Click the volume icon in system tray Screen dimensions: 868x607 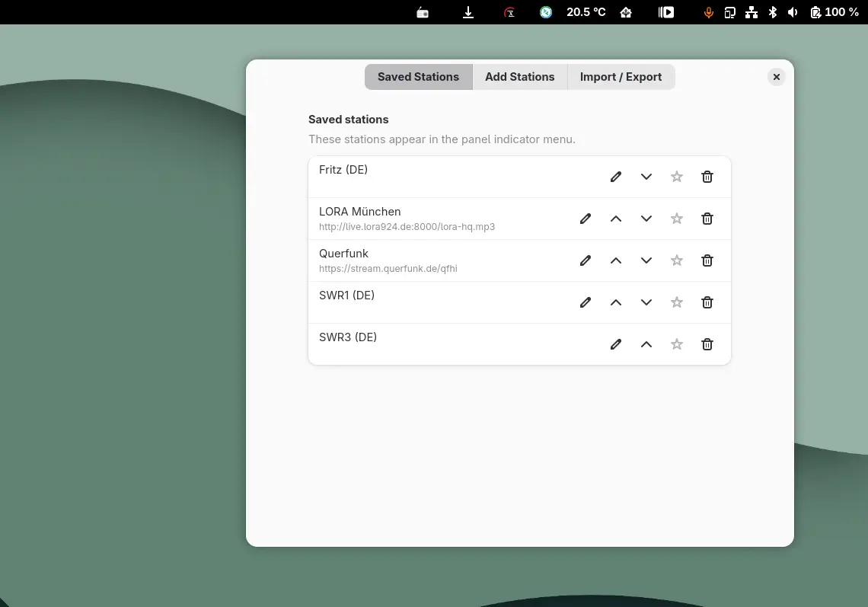coord(793,12)
